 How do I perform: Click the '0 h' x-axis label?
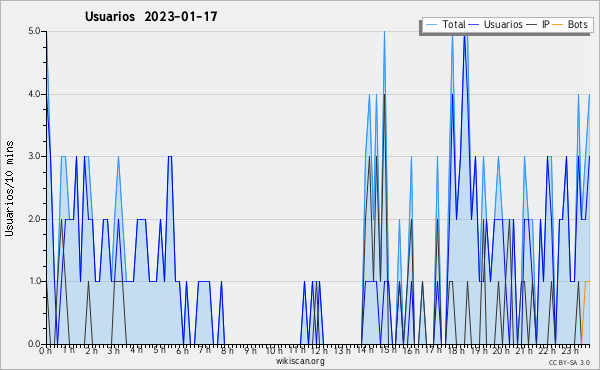point(46,350)
